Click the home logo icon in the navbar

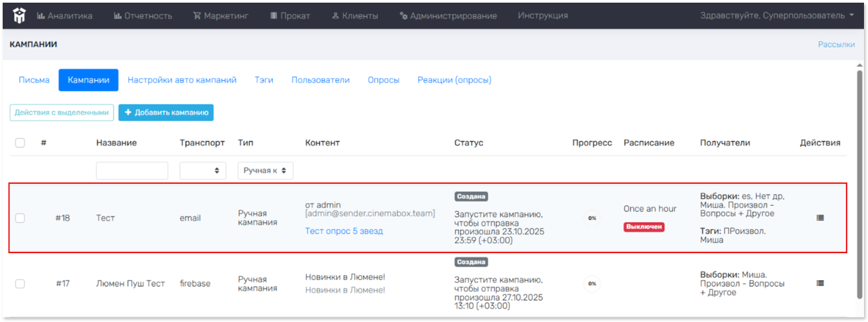click(19, 15)
